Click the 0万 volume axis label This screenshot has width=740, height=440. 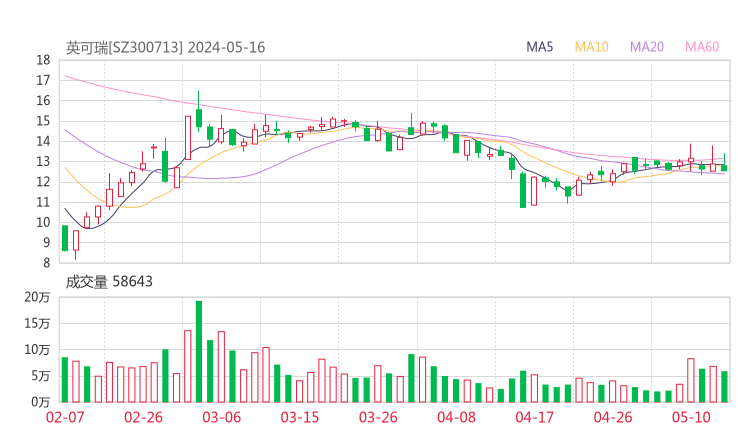pyautogui.click(x=41, y=402)
